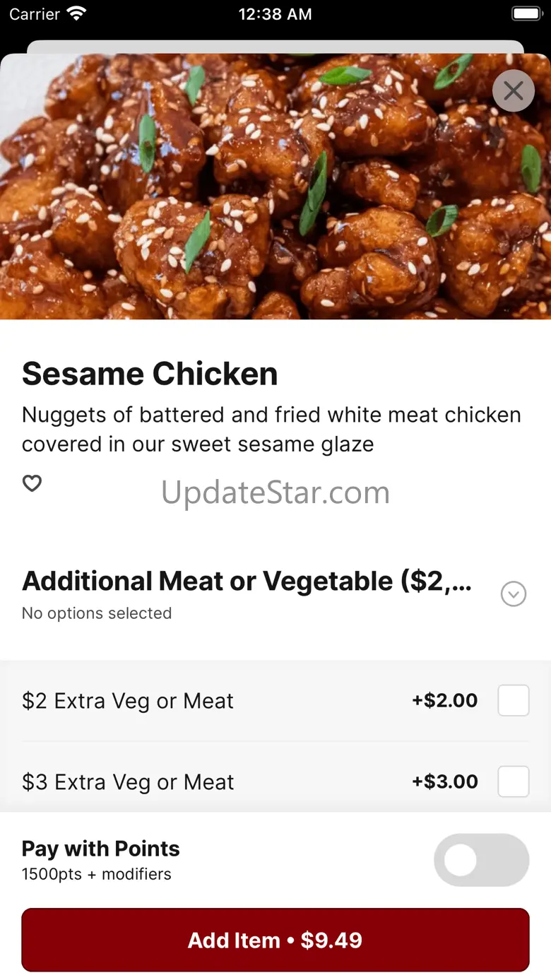Tap the battery indicator icon

(526, 13)
